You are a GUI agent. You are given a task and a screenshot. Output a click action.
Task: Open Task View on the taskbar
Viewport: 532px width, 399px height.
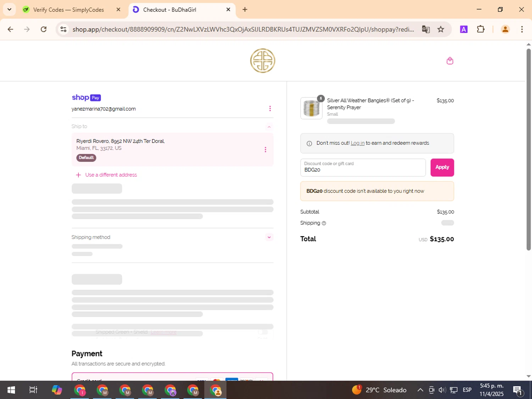[x=33, y=390]
